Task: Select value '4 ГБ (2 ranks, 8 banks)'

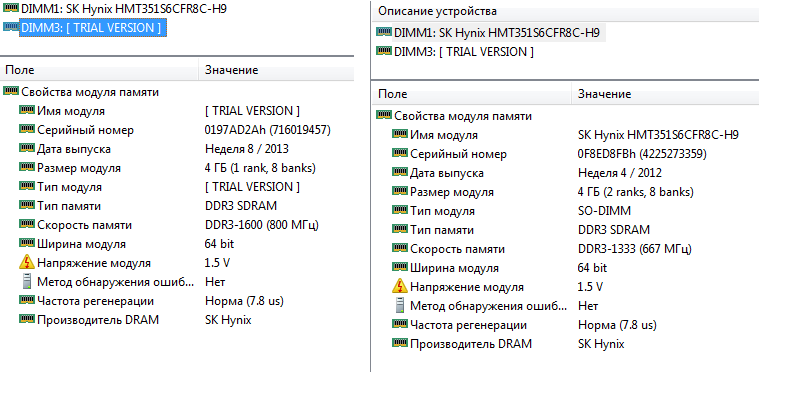Action: (x=636, y=192)
